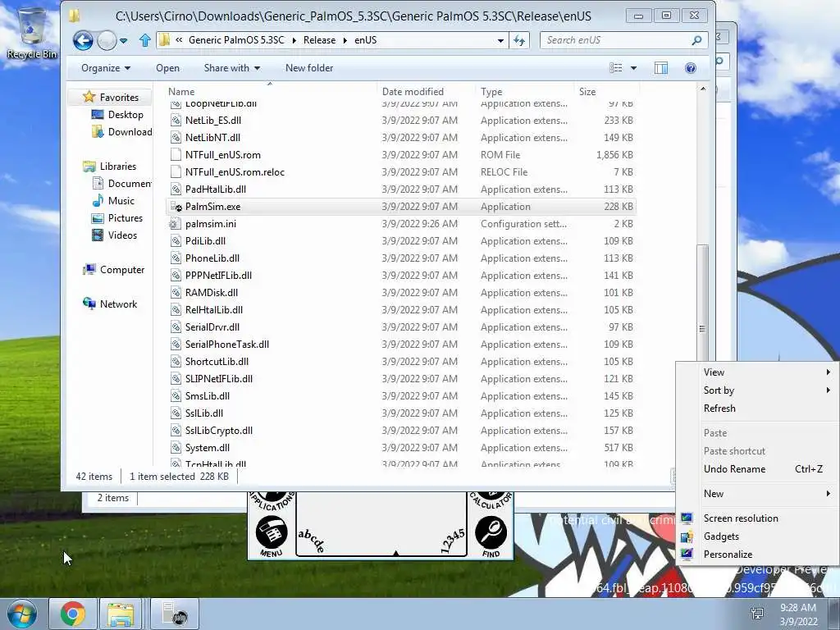This screenshot has height=630, width=840.
Task: Select the PalmSim.exe file icon
Action: point(176,207)
